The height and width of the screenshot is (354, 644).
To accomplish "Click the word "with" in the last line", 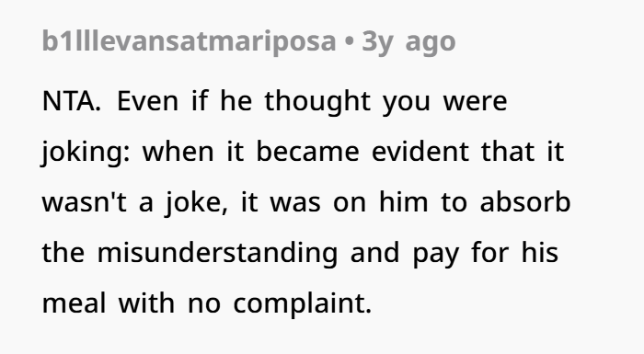I will click(146, 303).
